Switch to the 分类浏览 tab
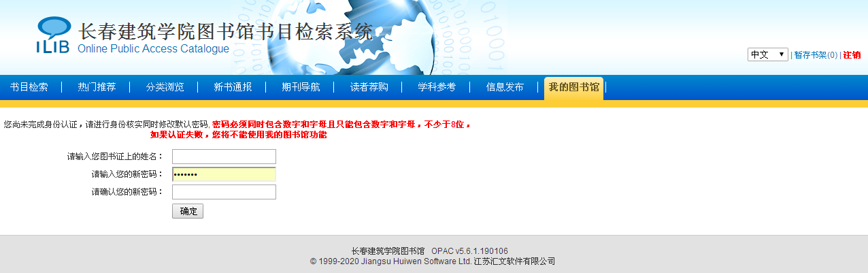Viewport: 868px width, 273px height. tap(165, 87)
